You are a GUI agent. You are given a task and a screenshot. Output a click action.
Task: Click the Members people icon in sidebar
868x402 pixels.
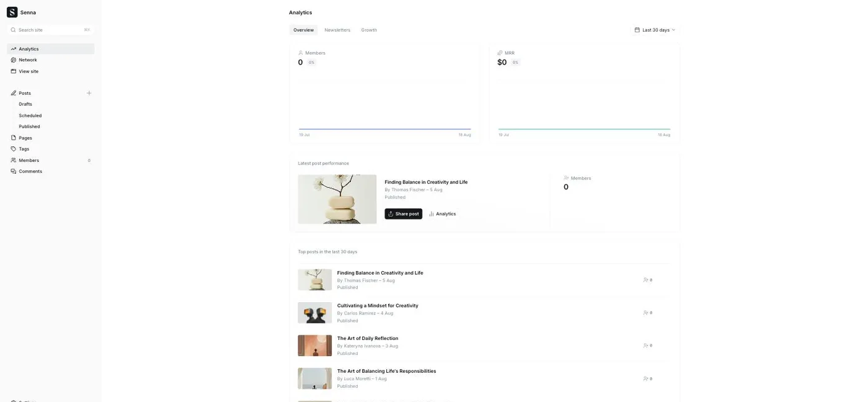pyautogui.click(x=14, y=160)
